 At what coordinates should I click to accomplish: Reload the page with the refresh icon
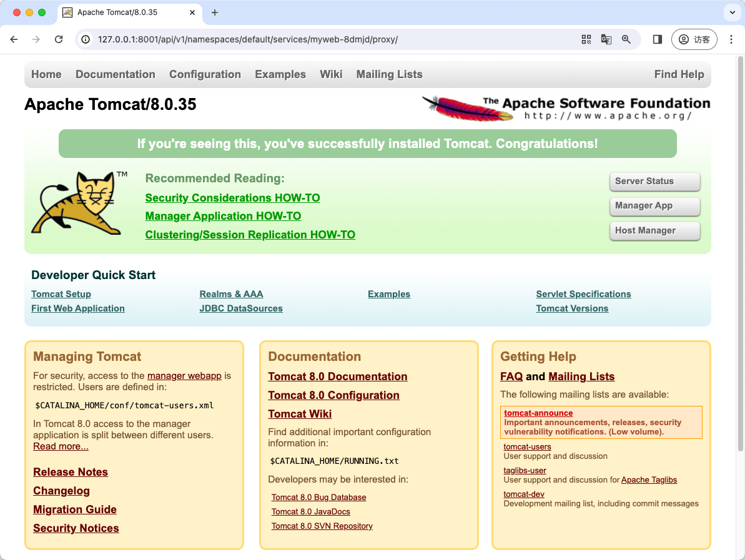pyautogui.click(x=59, y=39)
